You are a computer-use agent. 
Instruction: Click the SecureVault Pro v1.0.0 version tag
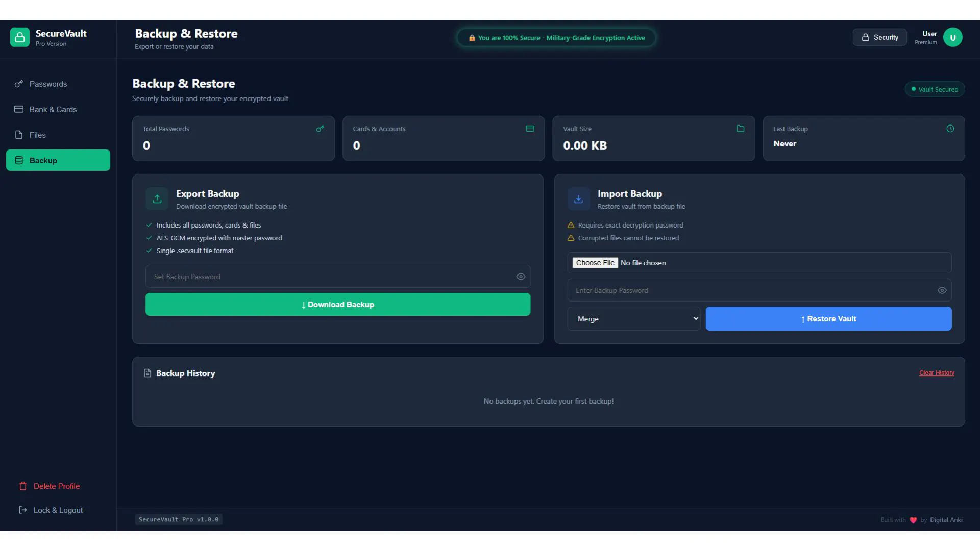(179, 519)
